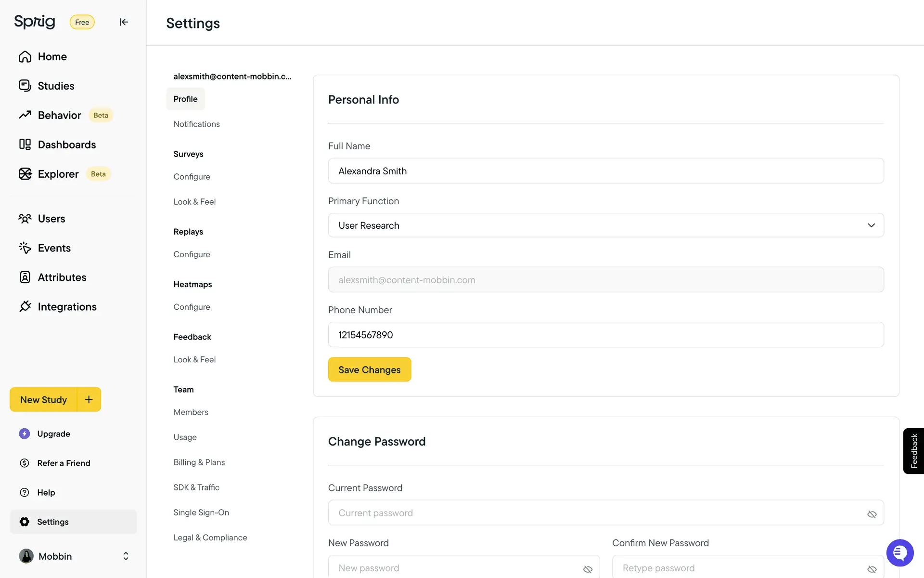Image resolution: width=924 pixels, height=578 pixels.
Task: Open the vertical Feedback side tab
Action: point(913,451)
